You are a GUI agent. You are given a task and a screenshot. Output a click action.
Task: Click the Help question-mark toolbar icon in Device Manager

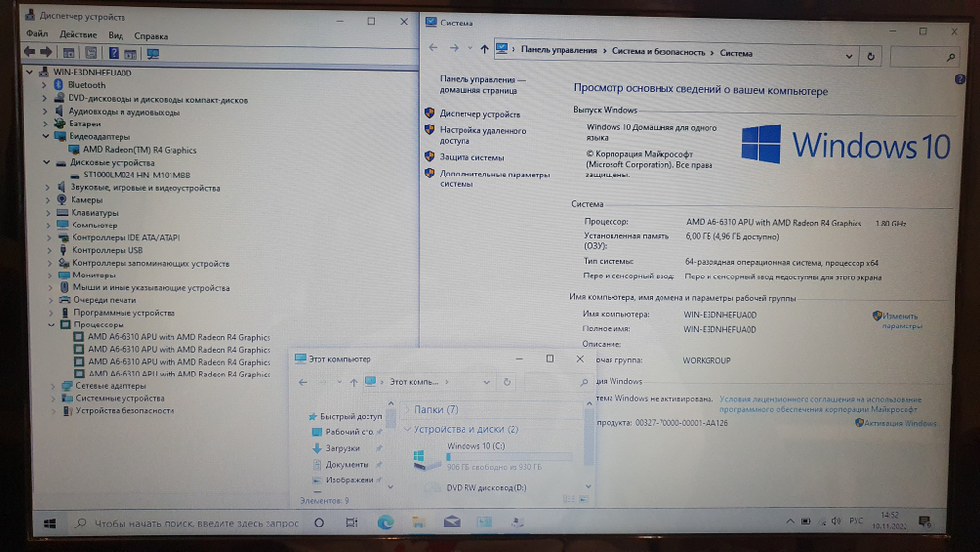tap(113, 53)
